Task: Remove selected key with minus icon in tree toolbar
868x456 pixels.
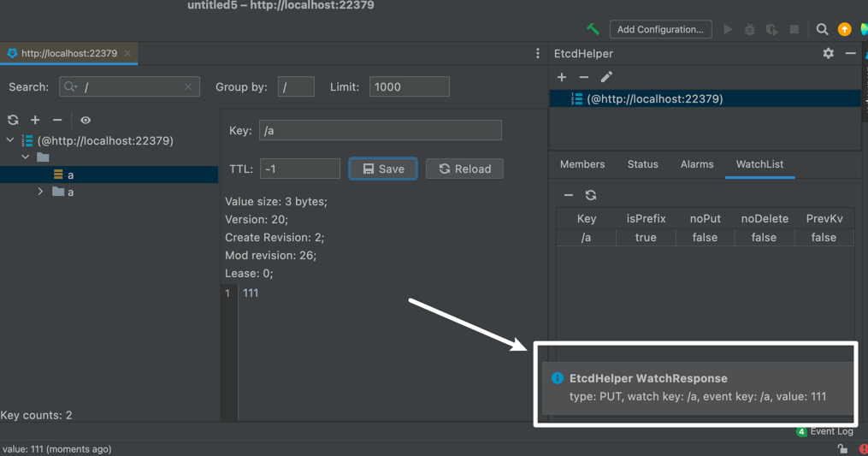Action: tap(57, 120)
